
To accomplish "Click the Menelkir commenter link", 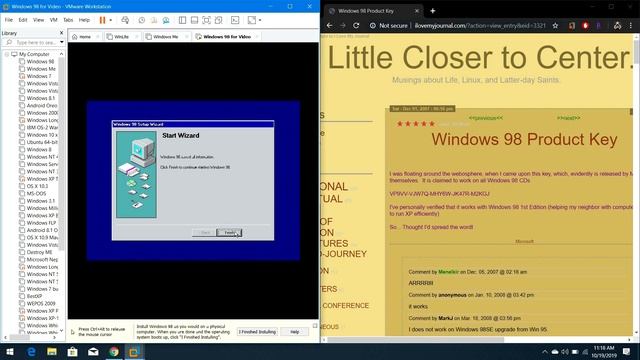I will (449, 272).
